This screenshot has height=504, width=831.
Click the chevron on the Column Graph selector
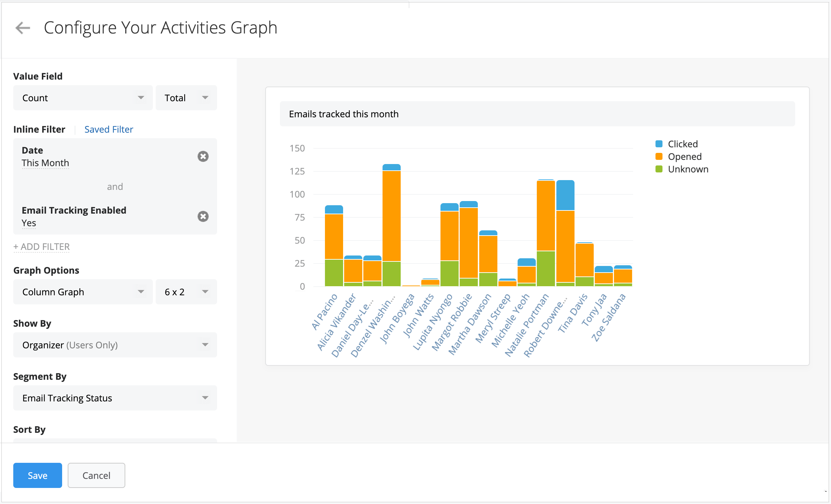pos(141,292)
